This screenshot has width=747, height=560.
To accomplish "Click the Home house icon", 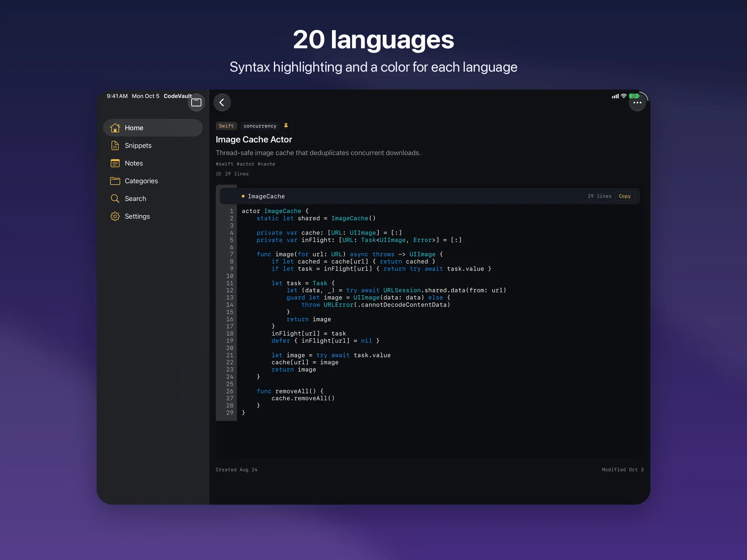I will [x=115, y=128].
